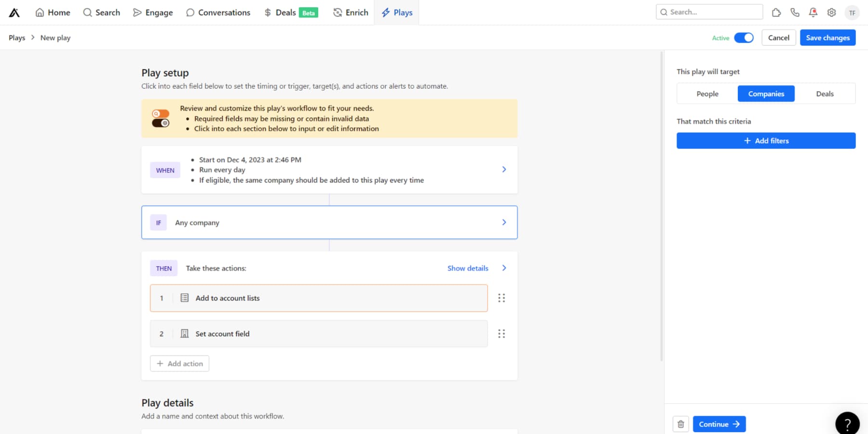The height and width of the screenshot is (434, 868).
Task: Open the Conversations section
Action: [218, 12]
